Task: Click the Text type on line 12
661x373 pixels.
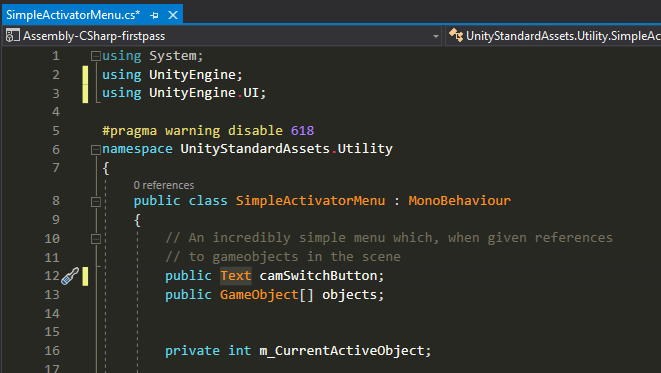Action: [236, 276]
